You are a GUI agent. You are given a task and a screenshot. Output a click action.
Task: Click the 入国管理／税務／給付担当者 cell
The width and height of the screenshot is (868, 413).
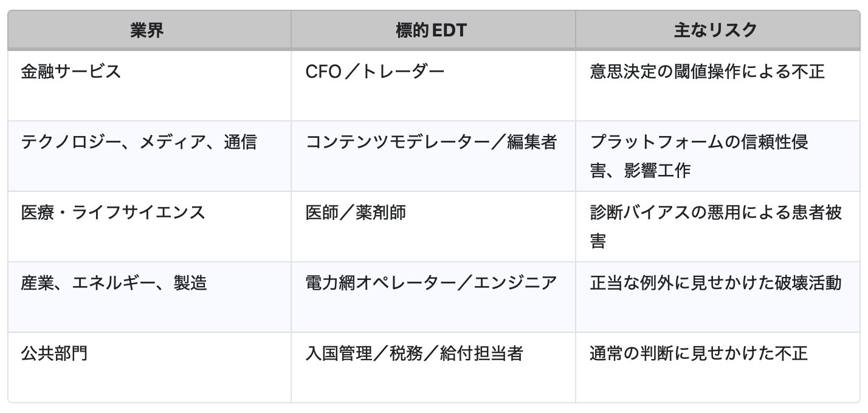414,353
